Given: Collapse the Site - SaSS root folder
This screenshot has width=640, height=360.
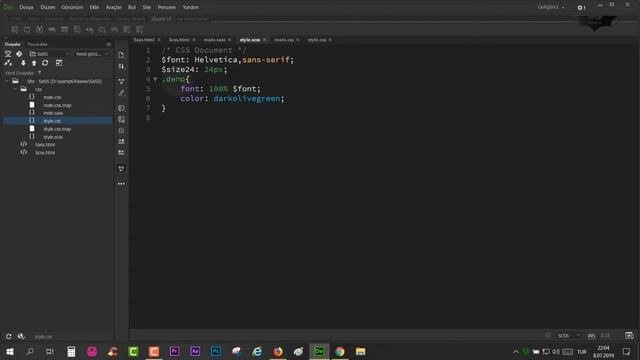Looking at the screenshot, I should point(7,81).
